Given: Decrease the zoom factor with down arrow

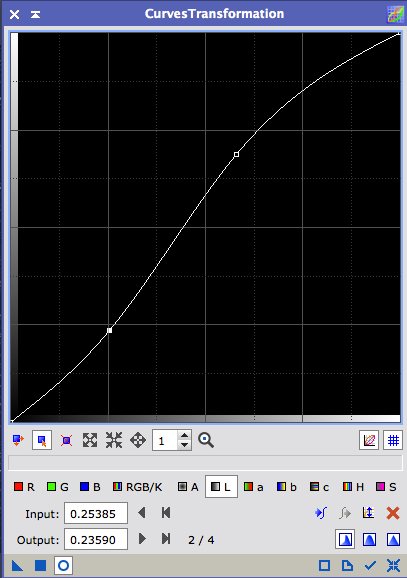Looking at the screenshot, I should [x=184, y=445].
